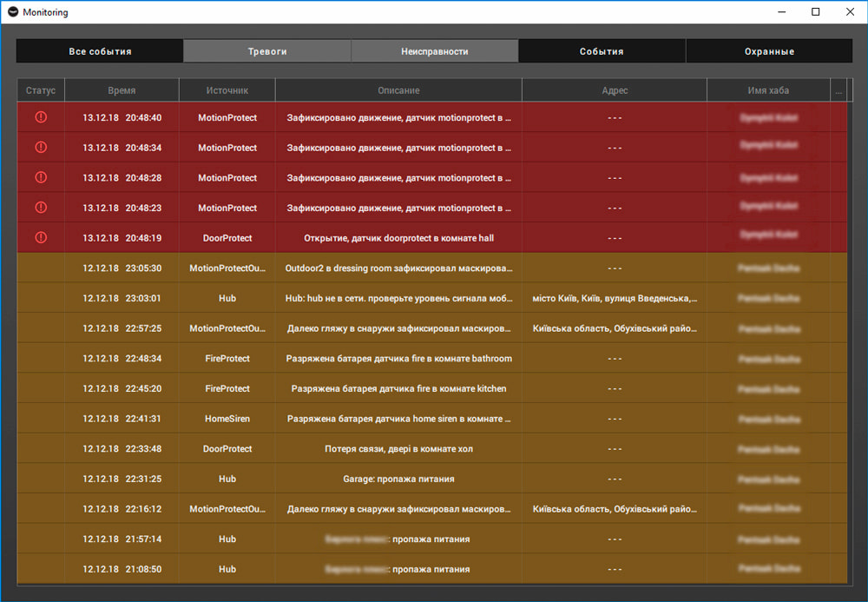The width and height of the screenshot is (868, 602).
Task: Select the Garage: пропажа питания event row
Action: [x=398, y=479]
